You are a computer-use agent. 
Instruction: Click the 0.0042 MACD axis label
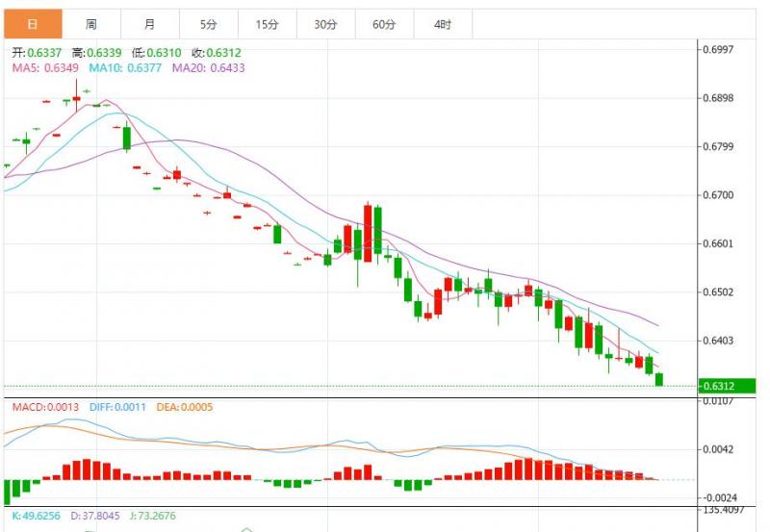click(718, 449)
